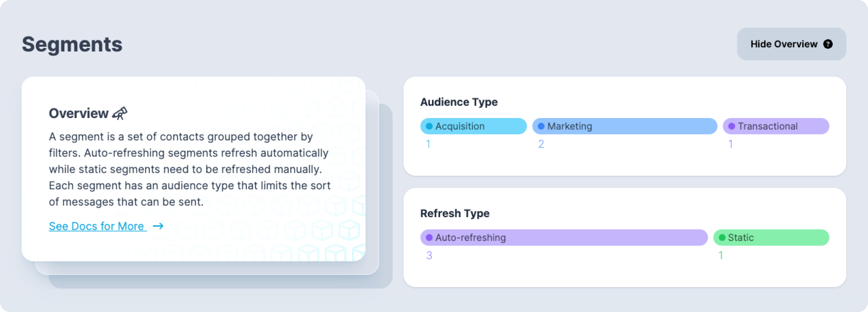Select the Marketing audience bar label
The image size is (868, 312).
coord(569,126)
